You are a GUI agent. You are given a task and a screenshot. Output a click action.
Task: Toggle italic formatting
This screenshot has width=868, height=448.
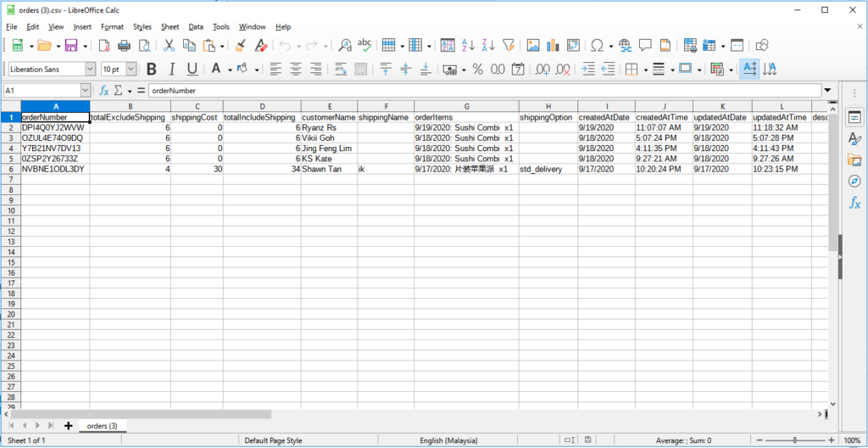171,70
